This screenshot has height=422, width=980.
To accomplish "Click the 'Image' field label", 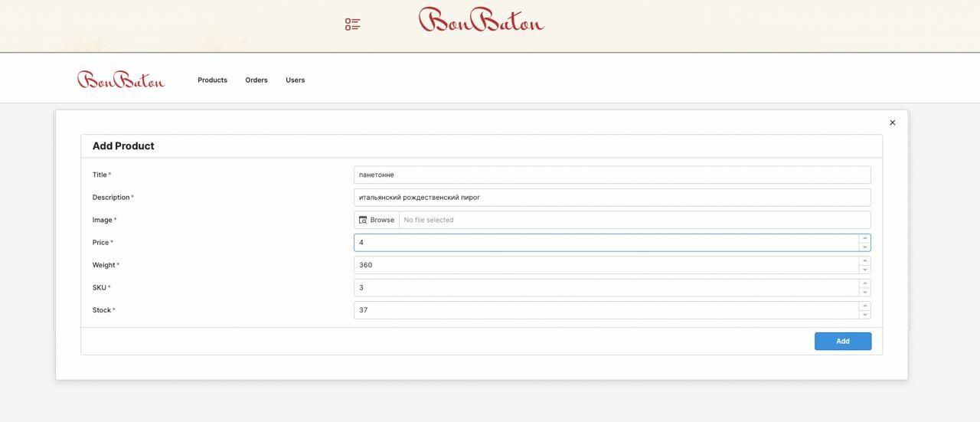I will pyautogui.click(x=103, y=220).
